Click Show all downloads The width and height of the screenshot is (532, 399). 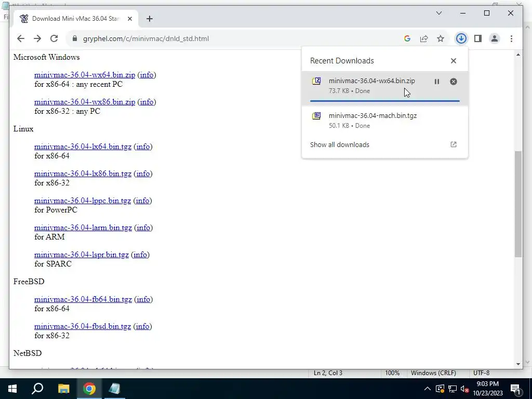click(340, 144)
